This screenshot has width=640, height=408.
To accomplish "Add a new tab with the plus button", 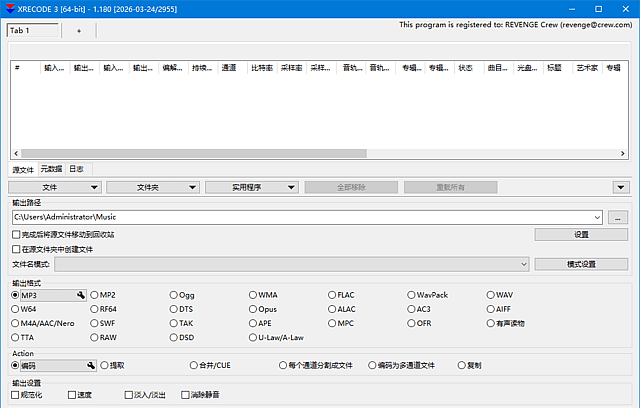I will [79, 31].
